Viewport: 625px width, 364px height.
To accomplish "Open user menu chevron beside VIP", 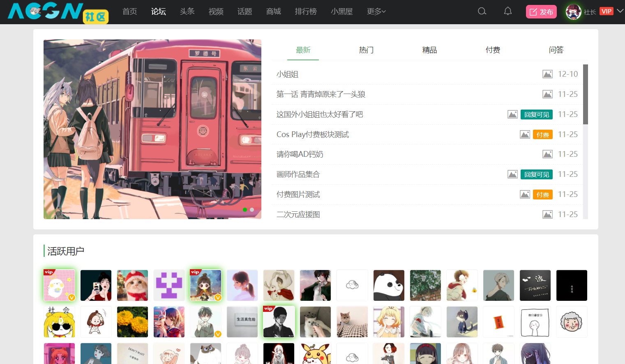I will (620, 11).
